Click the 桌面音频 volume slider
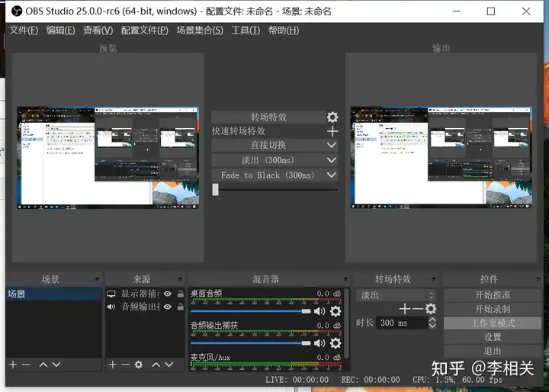Viewport: 549px width, 392px height. (250, 311)
